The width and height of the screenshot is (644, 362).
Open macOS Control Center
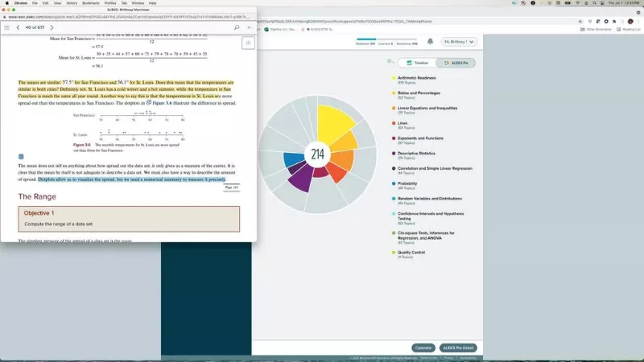click(x=602, y=3)
